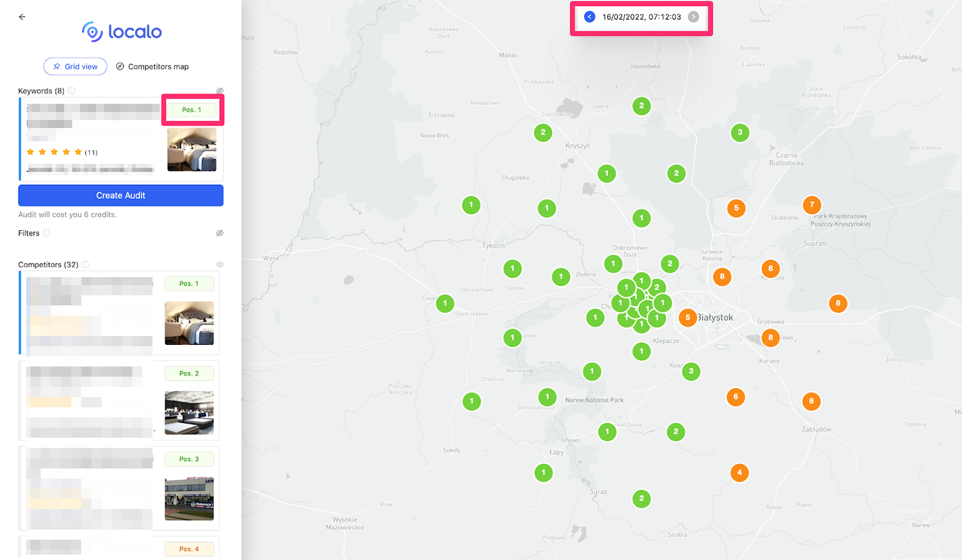The image size is (962, 560).
Task: Go to the next scan date
Action: [x=693, y=17]
